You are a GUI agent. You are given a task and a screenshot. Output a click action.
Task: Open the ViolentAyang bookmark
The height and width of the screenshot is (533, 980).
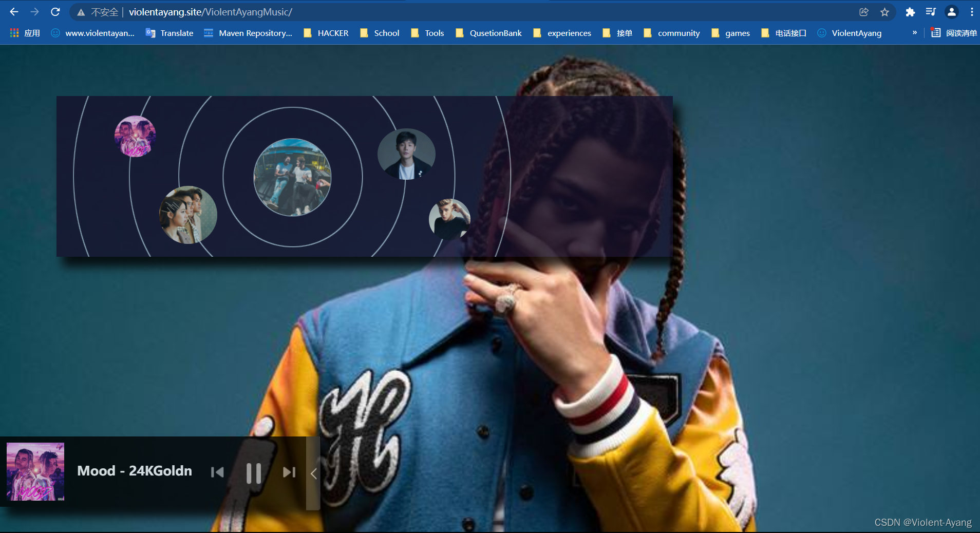(850, 33)
